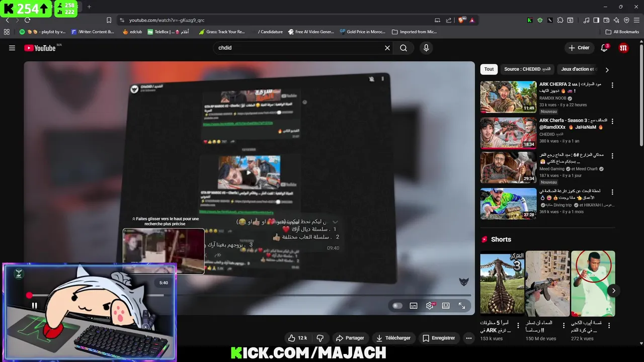Select the Jeux d'action chip
Screen dimensions: 644x362
(x=578, y=69)
